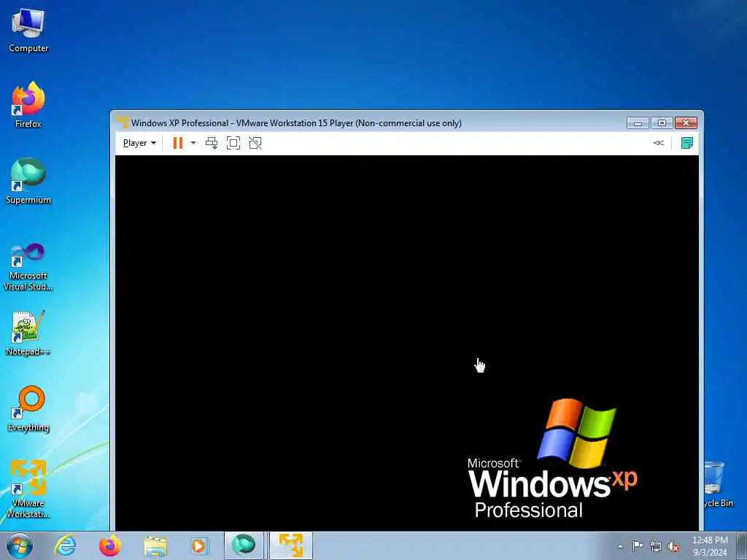This screenshot has width=747, height=560.
Task: Select the Supermium desktop shortcut
Action: pyautogui.click(x=28, y=181)
